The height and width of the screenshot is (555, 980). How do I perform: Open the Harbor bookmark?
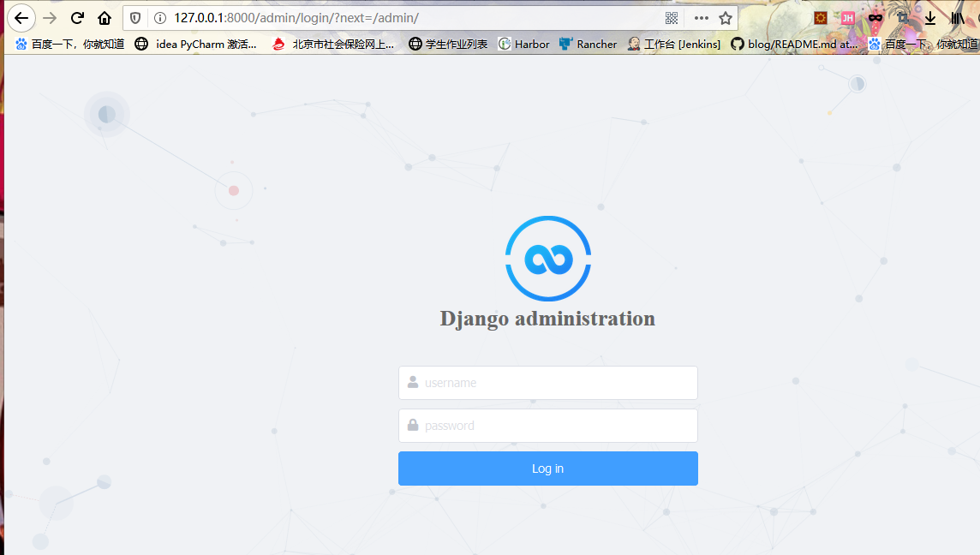pos(523,44)
